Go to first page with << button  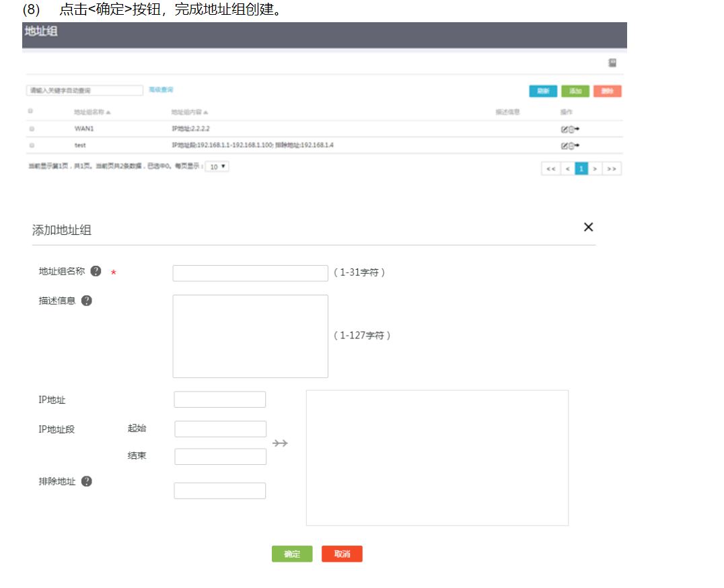click(x=551, y=169)
